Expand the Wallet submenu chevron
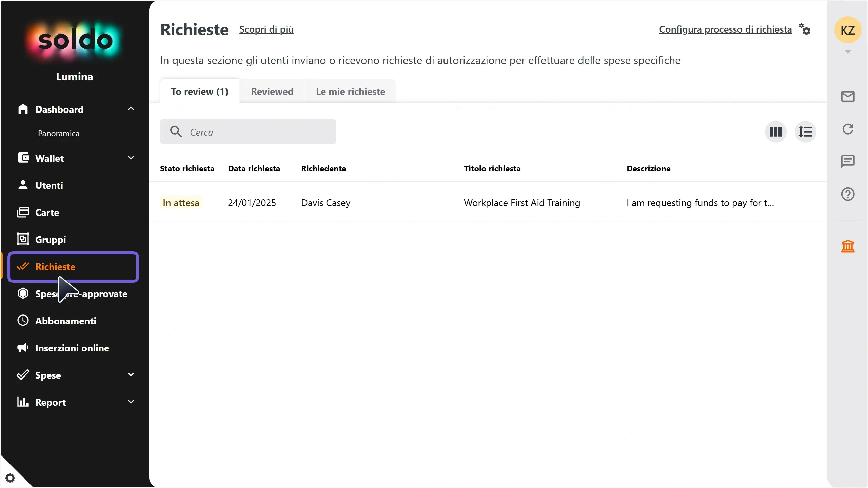868x488 pixels. point(131,158)
